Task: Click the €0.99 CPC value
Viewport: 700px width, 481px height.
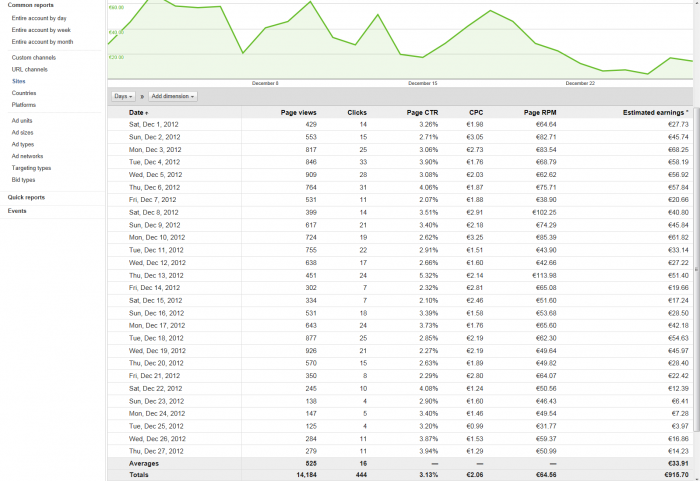Action: click(x=475, y=426)
